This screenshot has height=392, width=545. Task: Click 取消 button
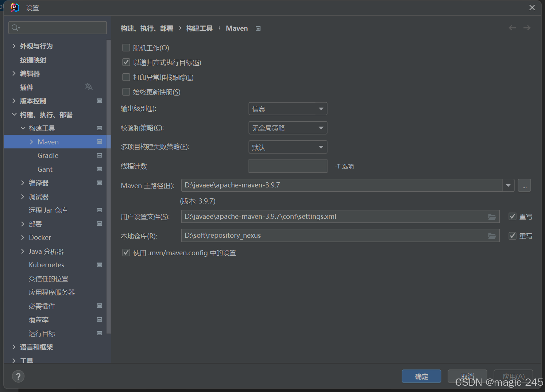(467, 376)
